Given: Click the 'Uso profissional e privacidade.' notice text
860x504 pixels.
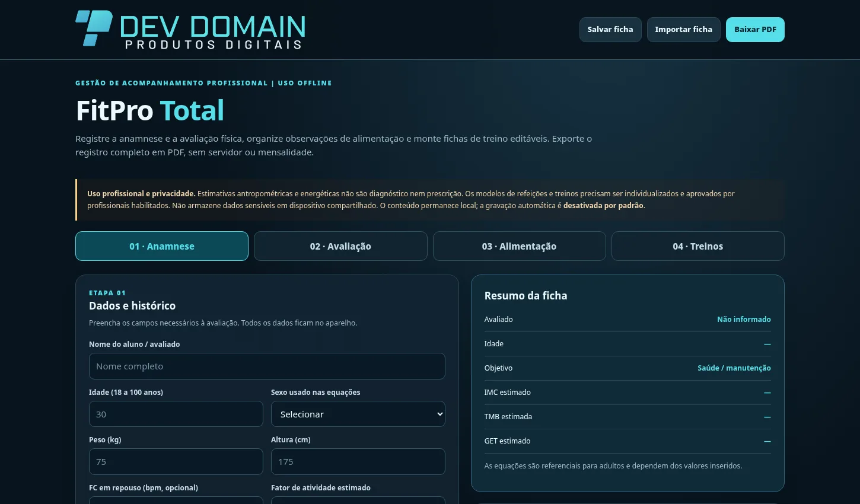Looking at the screenshot, I should pos(141,193).
